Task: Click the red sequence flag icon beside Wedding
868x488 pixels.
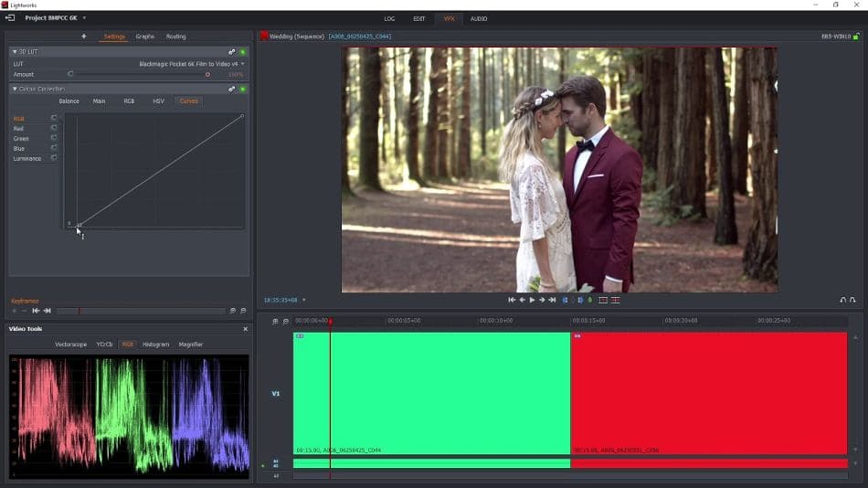Action: [265, 36]
